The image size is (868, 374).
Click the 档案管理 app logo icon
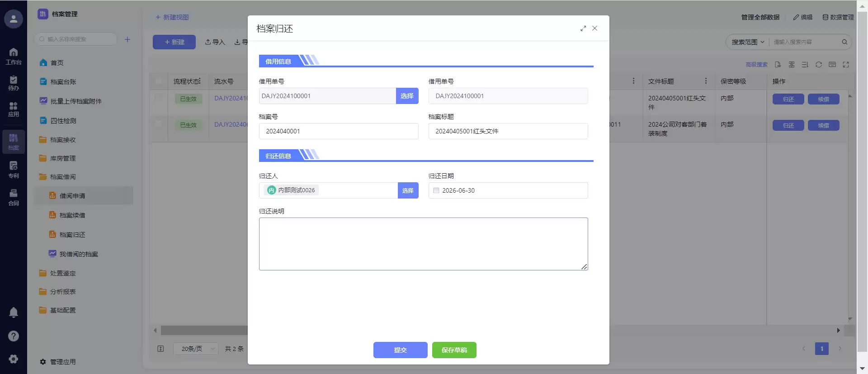[43, 14]
